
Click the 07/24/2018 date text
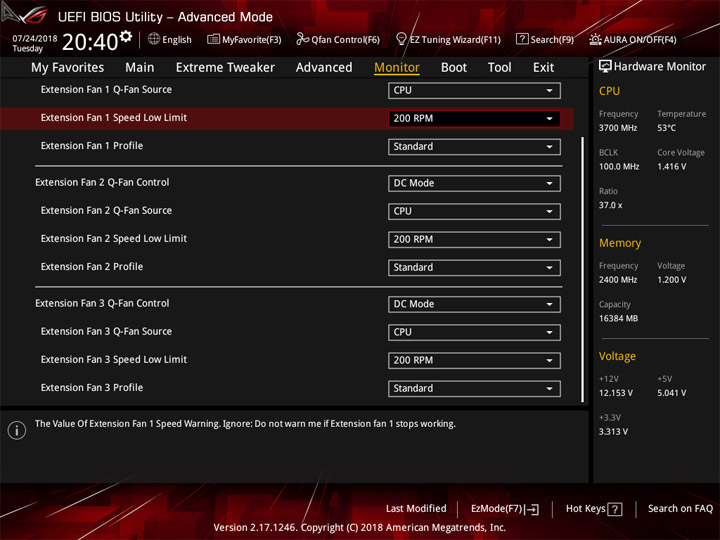pos(35,38)
